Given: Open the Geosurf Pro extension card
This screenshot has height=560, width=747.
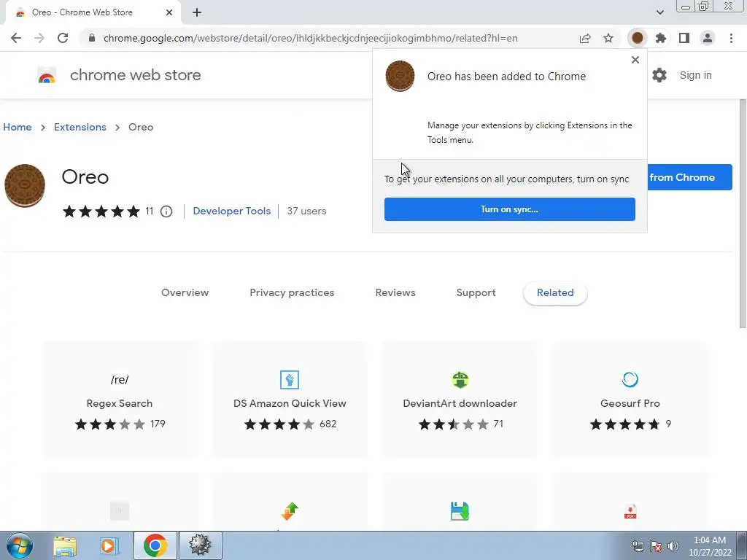Looking at the screenshot, I should coord(630,400).
